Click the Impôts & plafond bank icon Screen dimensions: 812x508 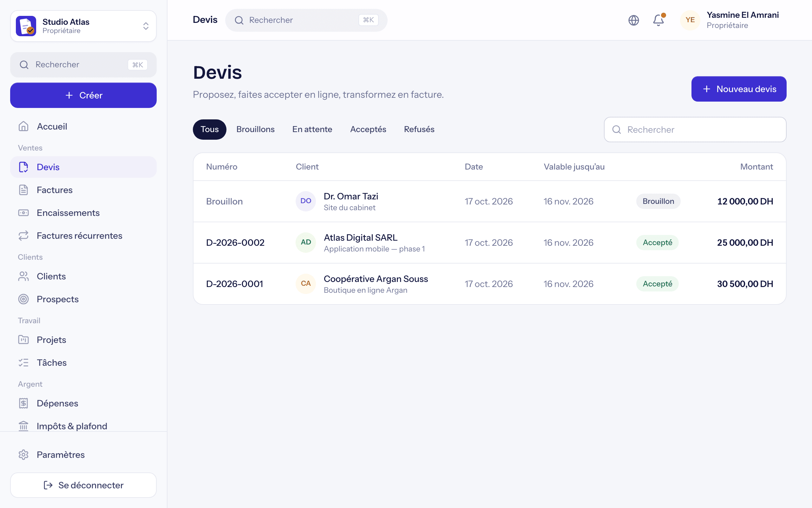pos(23,426)
